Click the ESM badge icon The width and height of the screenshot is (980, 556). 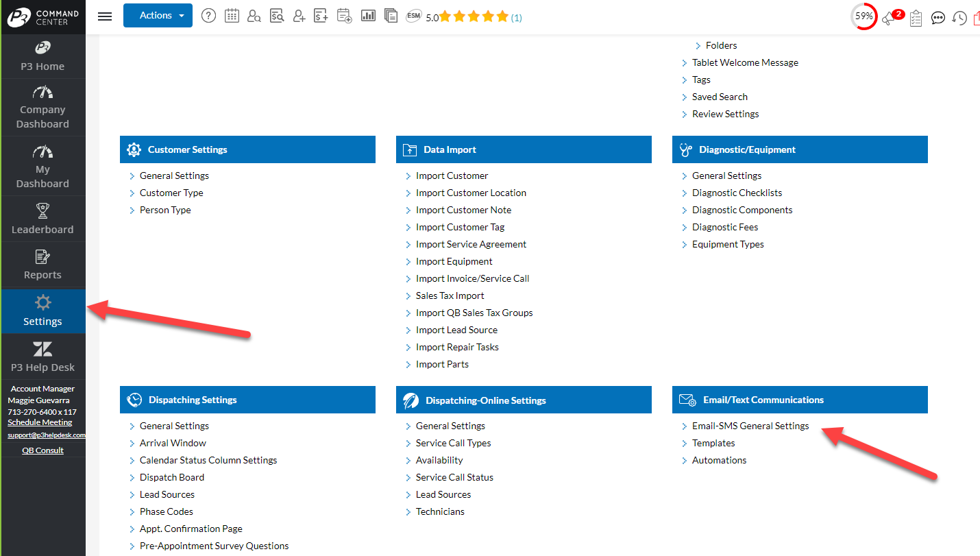413,16
